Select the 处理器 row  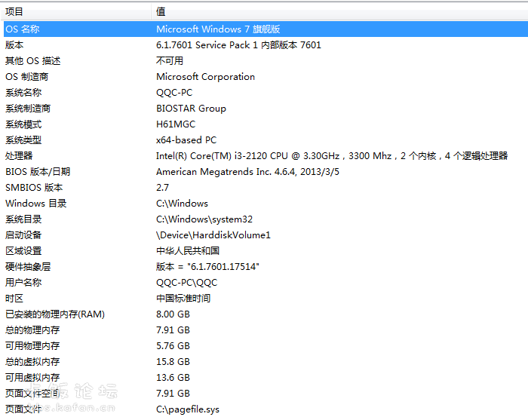[x=266, y=156]
